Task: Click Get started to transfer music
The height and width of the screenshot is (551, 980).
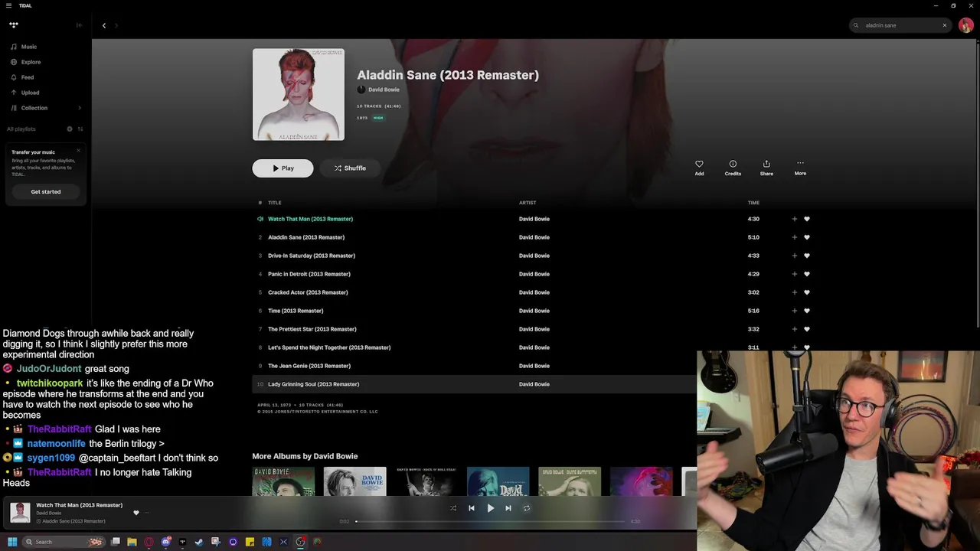Action: tap(46, 192)
